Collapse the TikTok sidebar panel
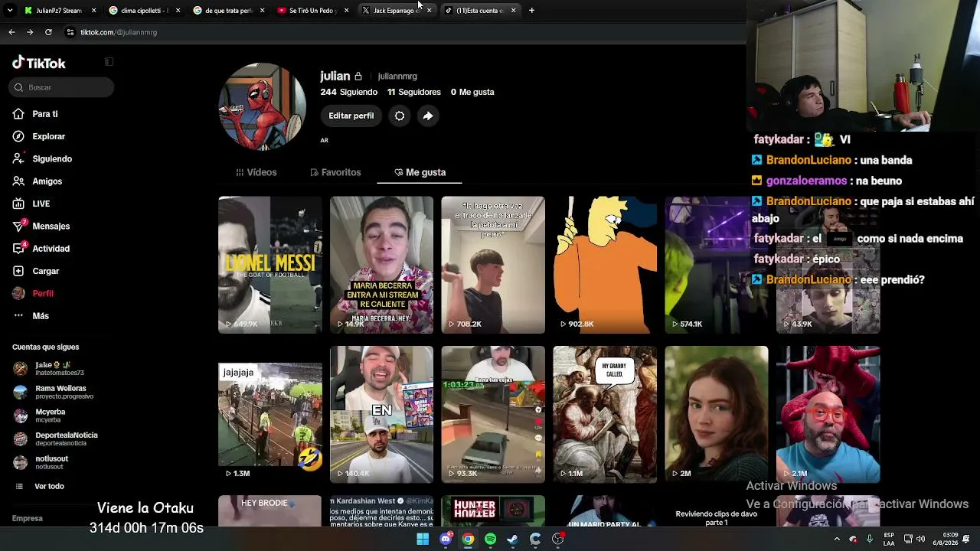980x551 pixels. [109, 62]
